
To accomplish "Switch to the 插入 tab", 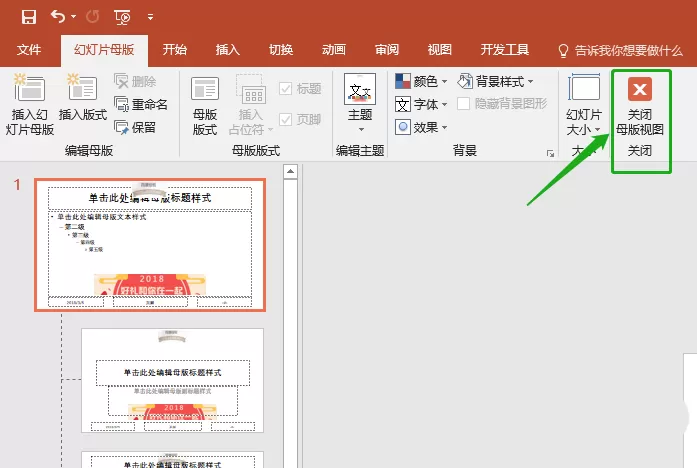I will click(228, 50).
